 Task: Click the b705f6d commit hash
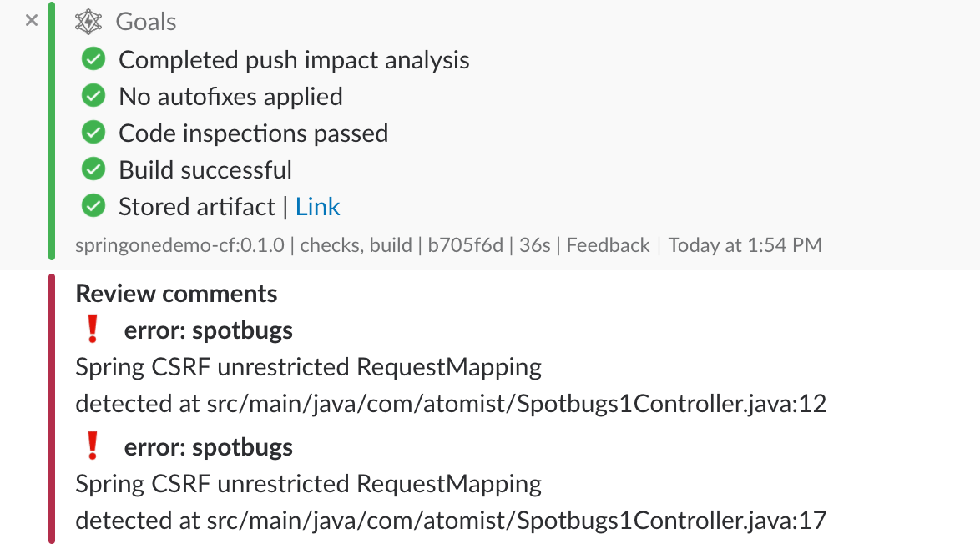465,244
